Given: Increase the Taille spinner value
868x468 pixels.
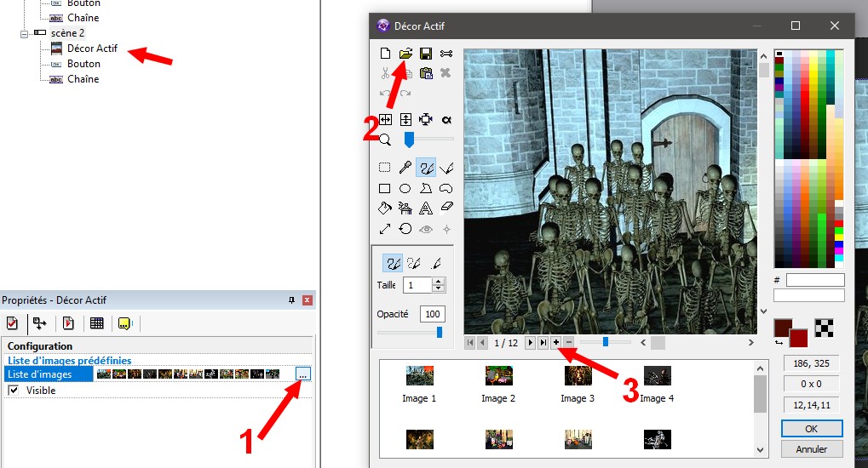Looking at the screenshot, I should (439, 282).
